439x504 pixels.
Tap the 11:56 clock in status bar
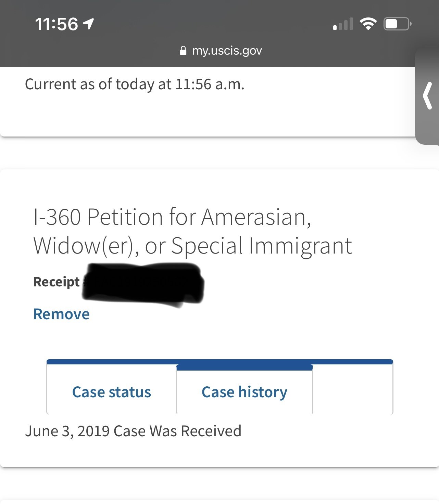pos(57,24)
